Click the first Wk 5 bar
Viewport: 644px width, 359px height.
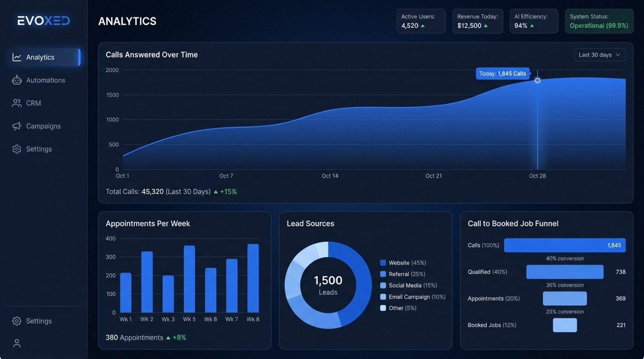[x=189, y=279]
